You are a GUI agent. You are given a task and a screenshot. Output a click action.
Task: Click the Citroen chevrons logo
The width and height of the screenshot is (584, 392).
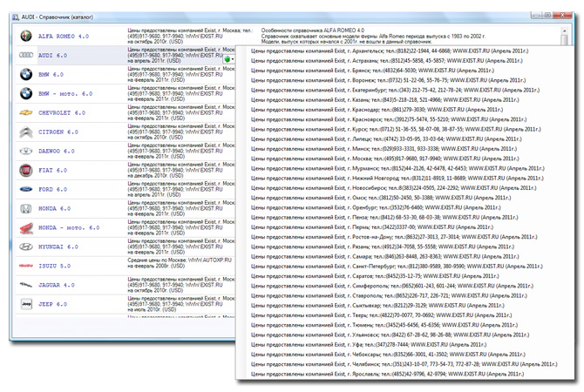click(25, 132)
